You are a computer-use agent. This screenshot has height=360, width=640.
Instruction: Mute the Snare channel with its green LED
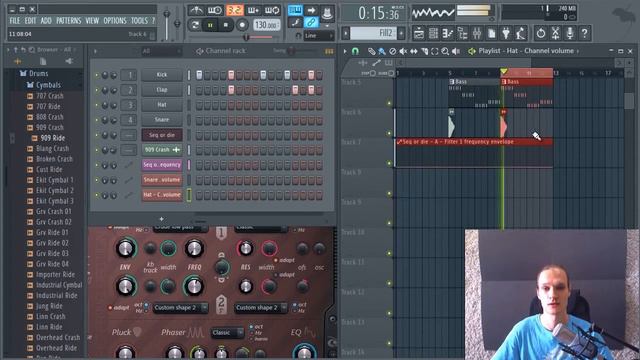point(97,120)
